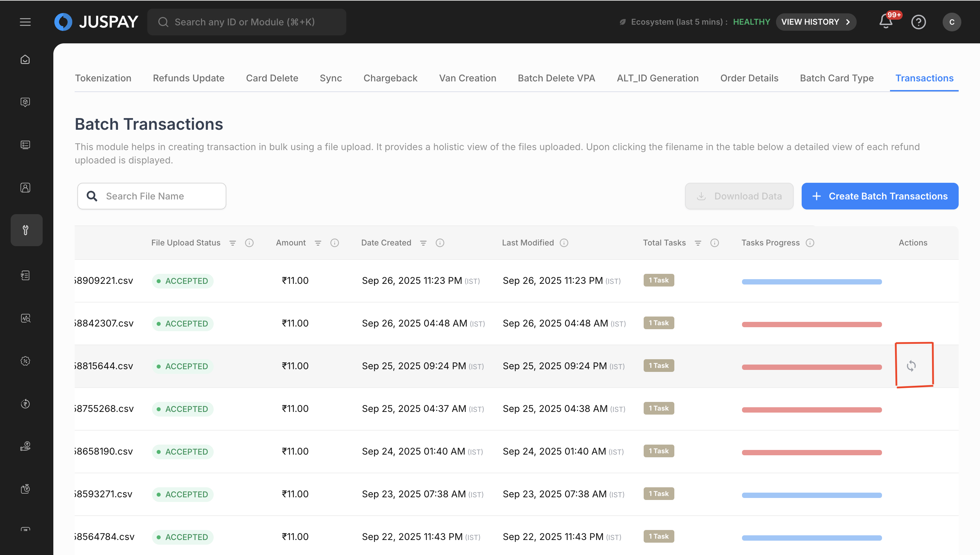Click info icon beside Tasks Progress header
The height and width of the screenshot is (555, 980).
810,243
